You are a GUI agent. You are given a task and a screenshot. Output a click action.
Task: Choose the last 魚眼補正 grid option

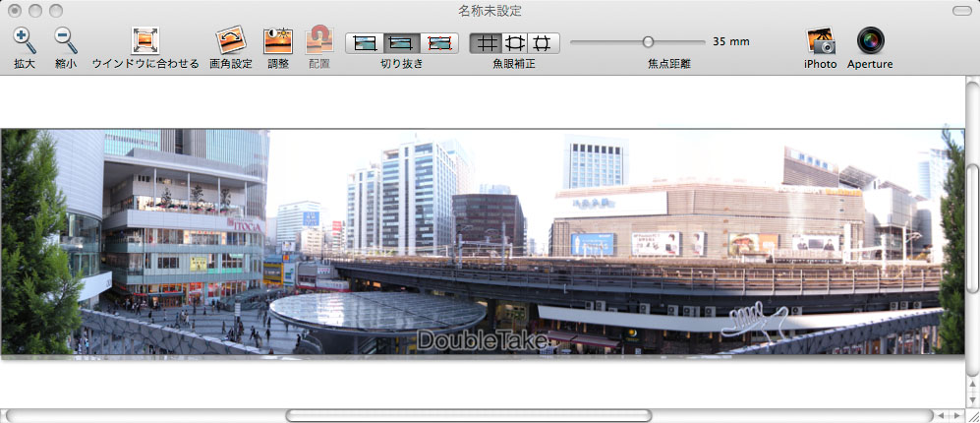[544, 42]
